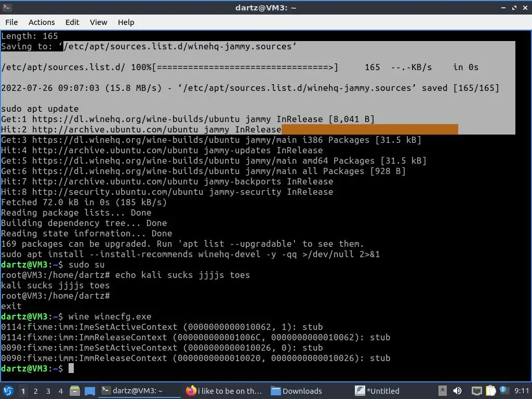Image resolution: width=532 pixels, height=399 pixels.
Task: Click the terminal cursor at the prompt
Action: 71,368
